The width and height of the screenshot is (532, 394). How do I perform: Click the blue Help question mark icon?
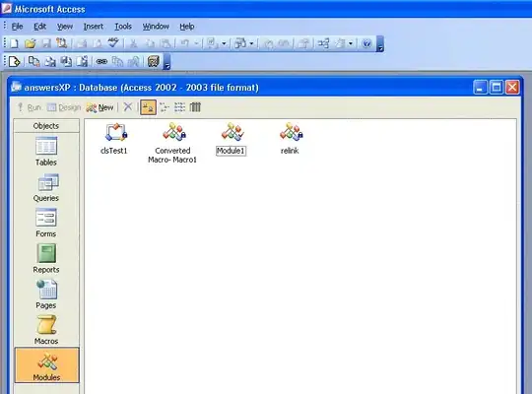tap(366, 43)
